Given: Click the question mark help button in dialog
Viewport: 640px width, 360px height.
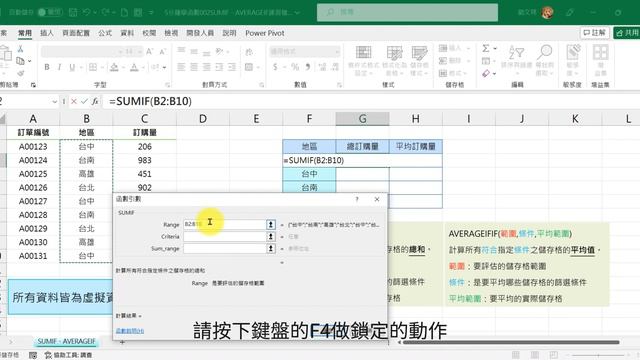Looking at the screenshot, I should (357, 199).
